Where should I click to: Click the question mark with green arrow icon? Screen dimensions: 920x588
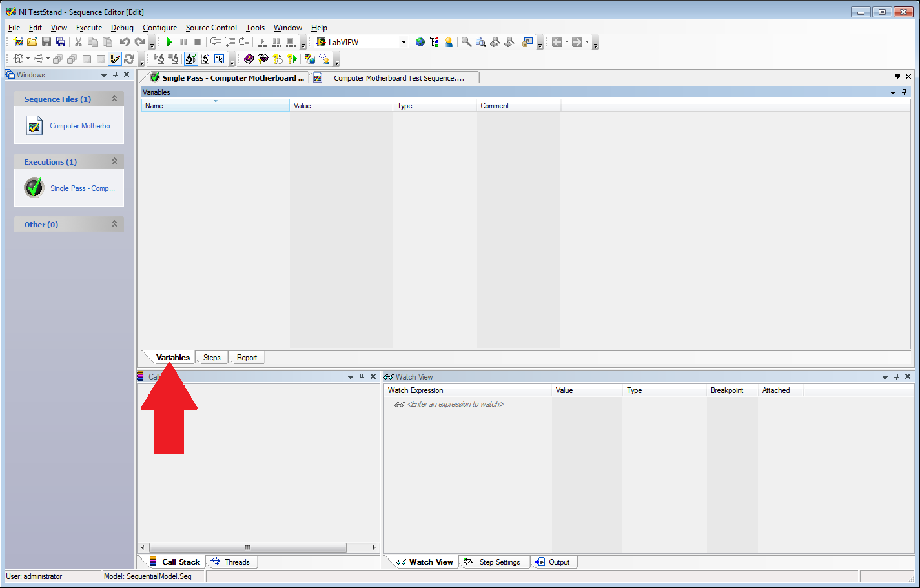click(292, 59)
